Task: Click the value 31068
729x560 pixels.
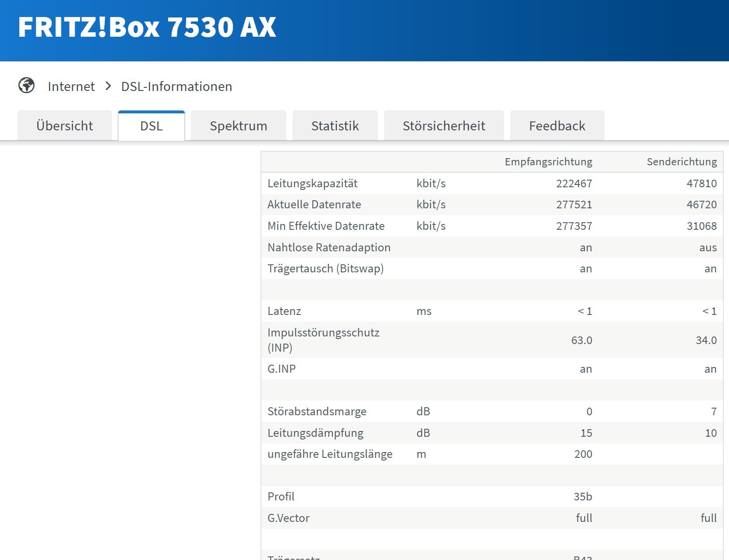Action: 702,226
